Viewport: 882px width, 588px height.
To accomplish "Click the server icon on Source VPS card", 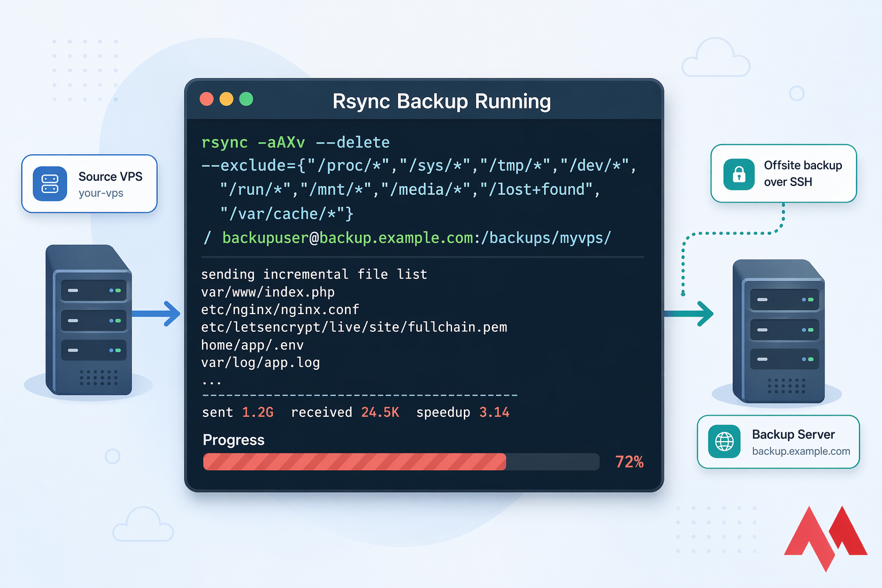I will click(49, 184).
